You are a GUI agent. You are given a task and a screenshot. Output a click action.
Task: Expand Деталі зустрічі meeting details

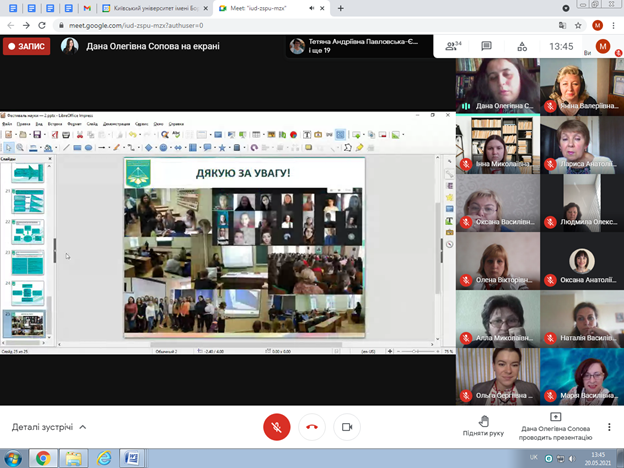pyautogui.click(x=49, y=427)
